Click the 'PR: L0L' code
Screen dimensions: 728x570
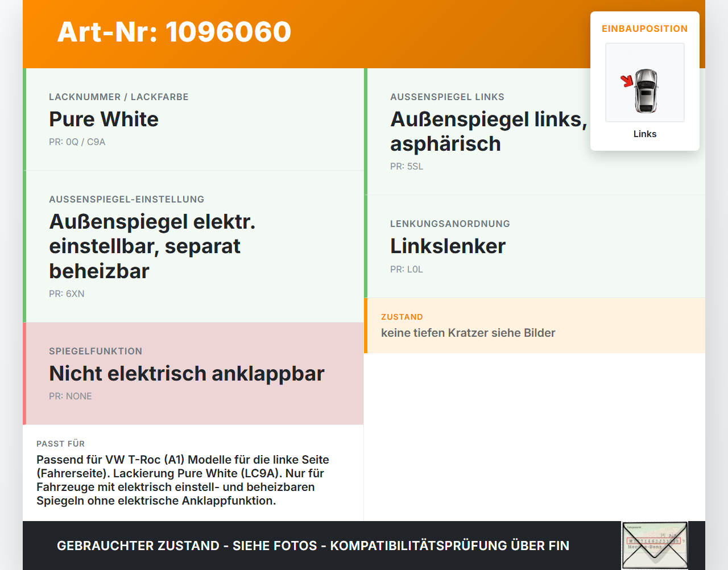pos(407,269)
